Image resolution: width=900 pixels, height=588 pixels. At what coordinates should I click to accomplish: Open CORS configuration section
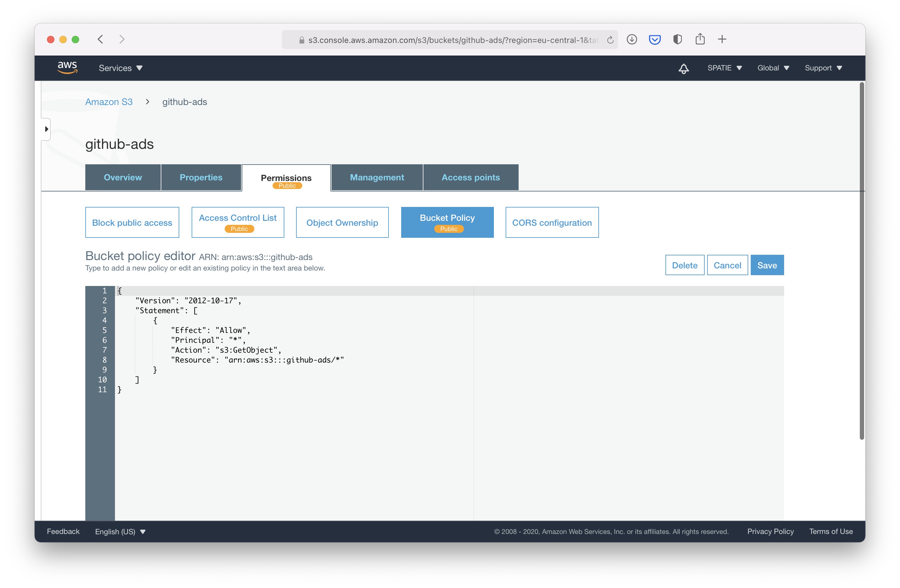tap(552, 223)
